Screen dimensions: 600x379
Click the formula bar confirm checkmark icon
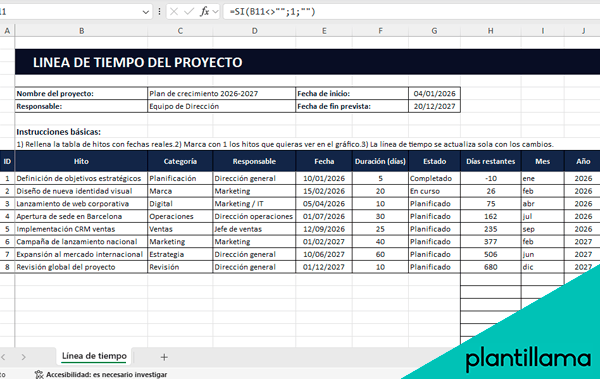(x=189, y=12)
